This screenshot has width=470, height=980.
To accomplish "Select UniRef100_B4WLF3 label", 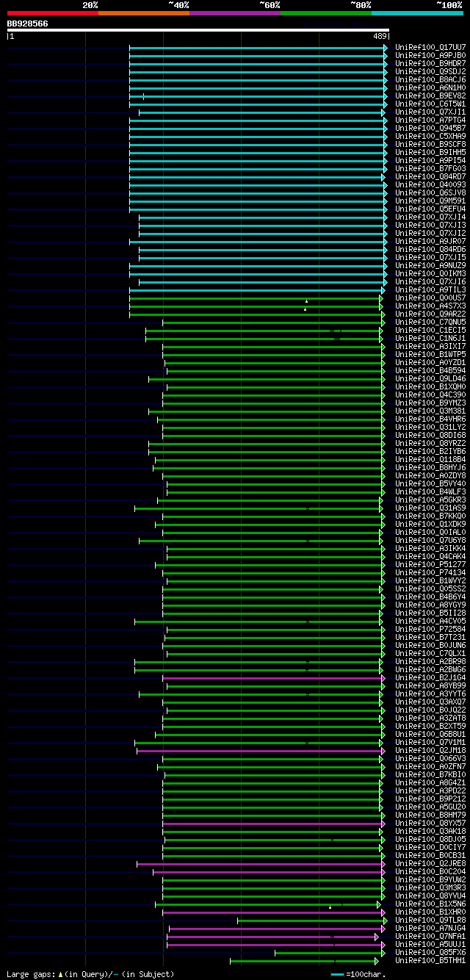I will coord(430,491).
